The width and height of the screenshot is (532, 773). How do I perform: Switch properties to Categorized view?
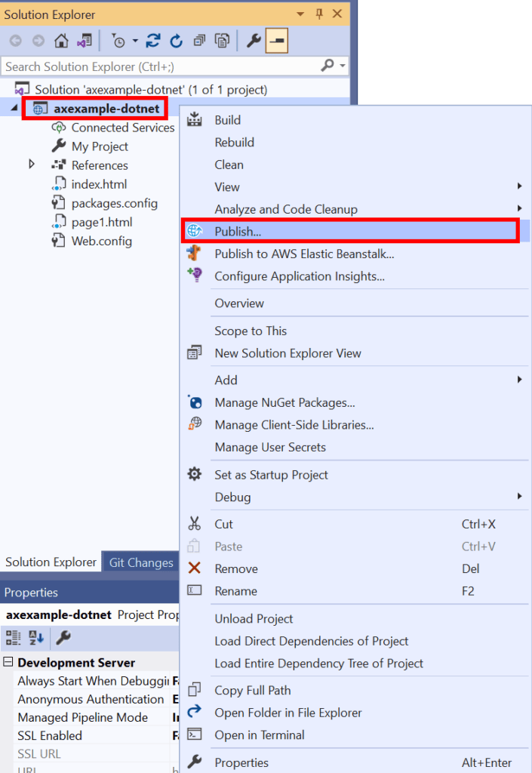[14, 638]
